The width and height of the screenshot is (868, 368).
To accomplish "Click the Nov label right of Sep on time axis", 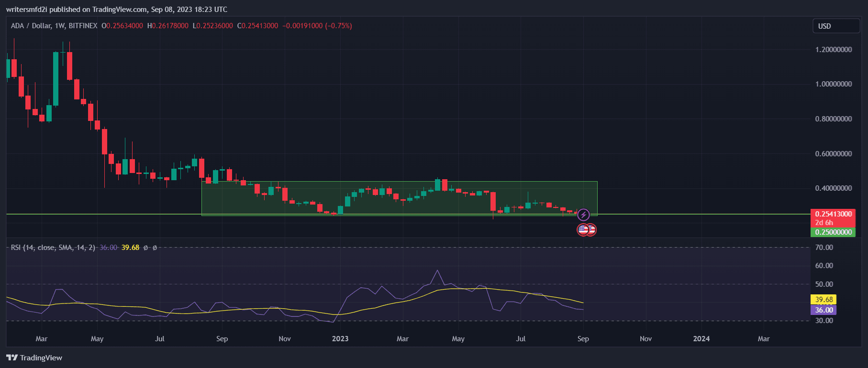I will pos(645,339).
